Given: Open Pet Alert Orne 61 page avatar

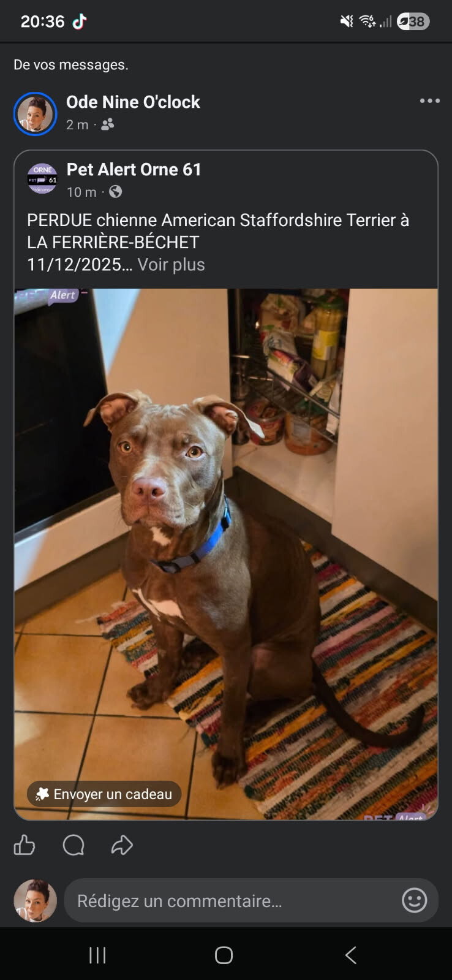Looking at the screenshot, I should [42, 179].
